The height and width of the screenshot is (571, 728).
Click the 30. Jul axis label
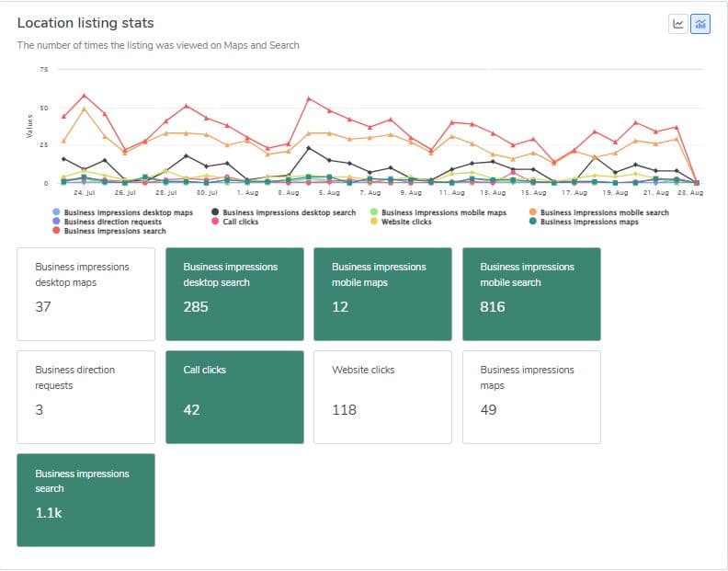coord(207,192)
